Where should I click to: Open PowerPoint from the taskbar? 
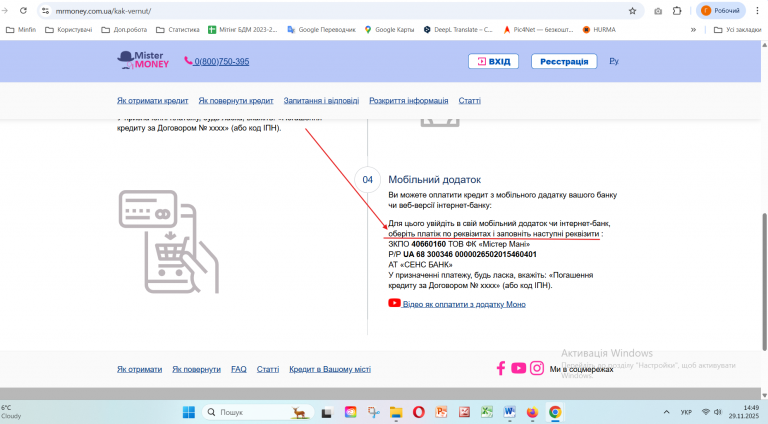(x=442, y=412)
